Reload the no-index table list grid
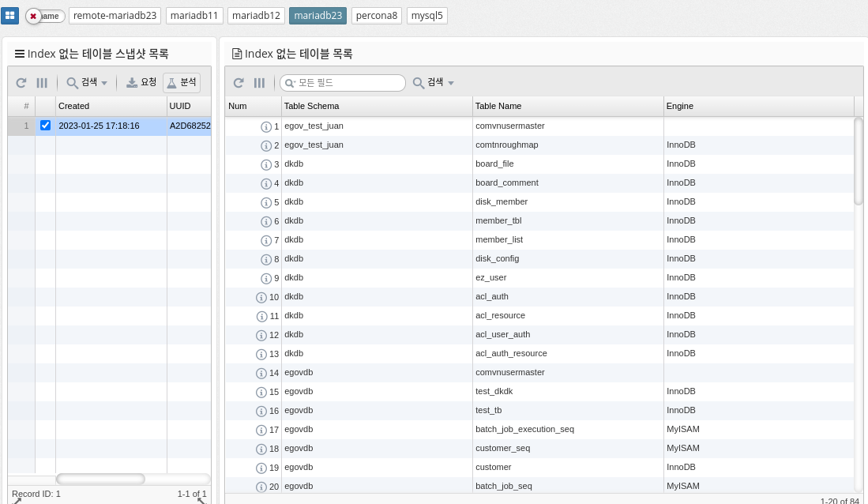868x504 pixels. (x=239, y=83)
